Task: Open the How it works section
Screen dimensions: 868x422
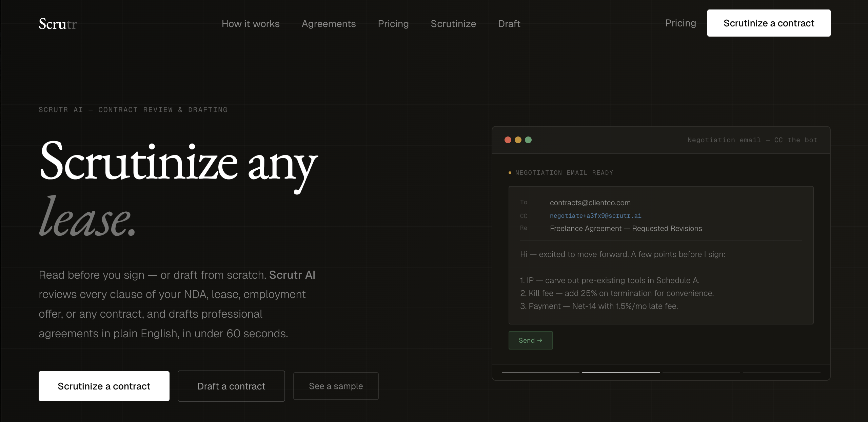Action: (251, 23)
